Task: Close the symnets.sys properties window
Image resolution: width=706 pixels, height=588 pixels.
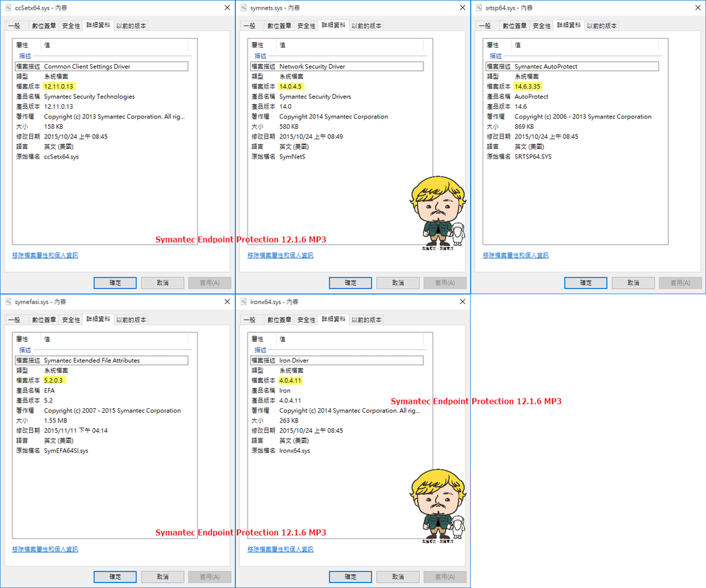Action: tap(463, 8)
